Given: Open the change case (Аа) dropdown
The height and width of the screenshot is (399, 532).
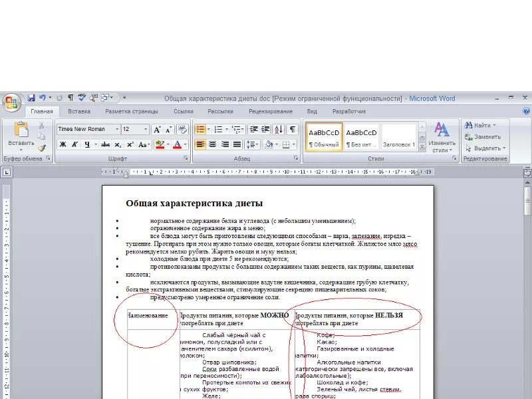Looking at the screenshot, I should [144, 144].
